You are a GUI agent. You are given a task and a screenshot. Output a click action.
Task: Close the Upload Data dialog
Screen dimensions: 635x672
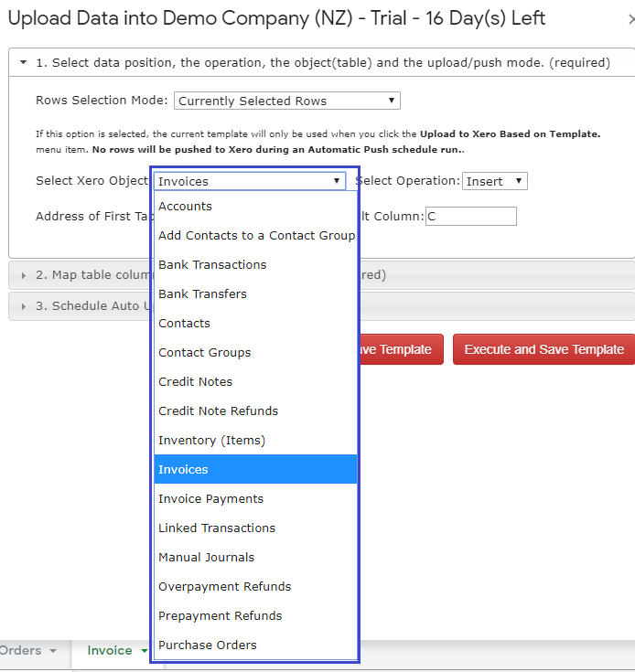[631, 20]
